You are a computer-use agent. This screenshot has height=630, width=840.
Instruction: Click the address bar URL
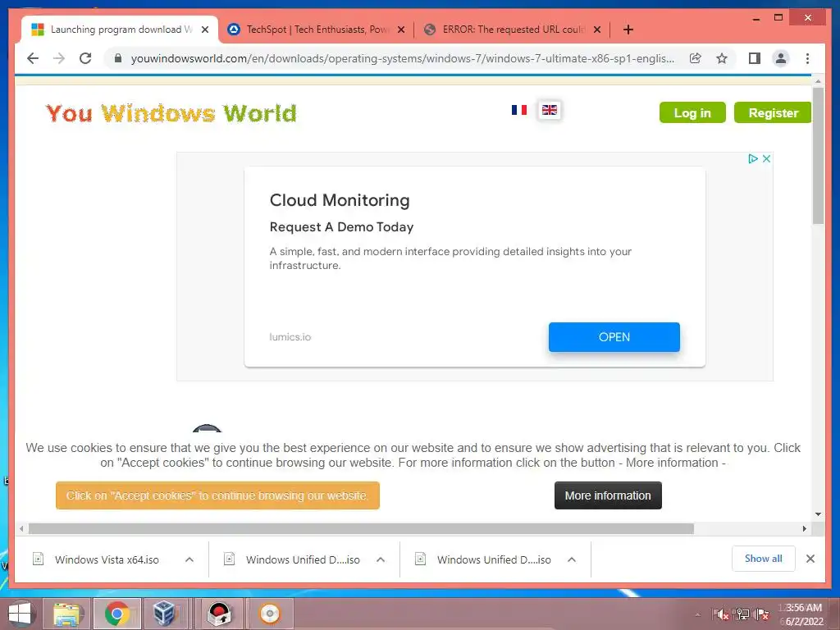tap(402, 58)
